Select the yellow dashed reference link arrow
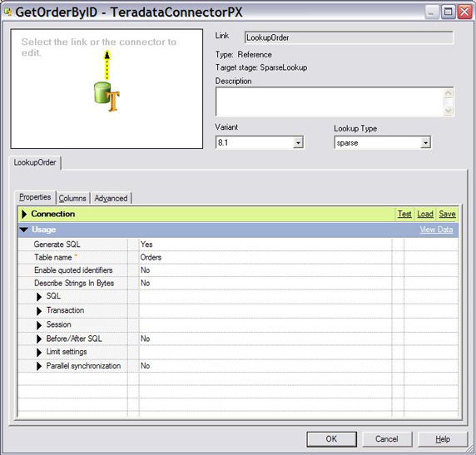This screenshot has height=455, width=476. (x=107, y=66)
